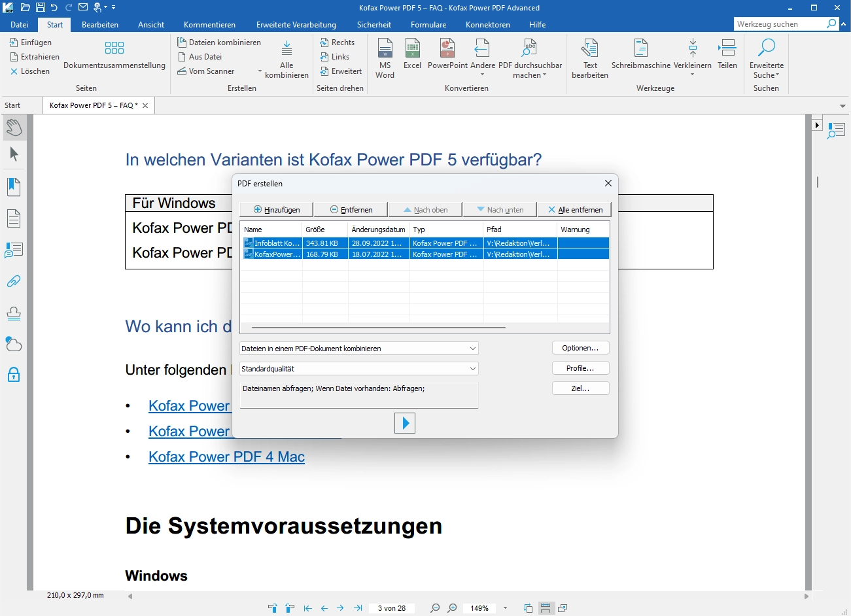Screen dimensions: 851x616
Task: Select the arrow selection tool in the sidebar
Action: point(14,154)
